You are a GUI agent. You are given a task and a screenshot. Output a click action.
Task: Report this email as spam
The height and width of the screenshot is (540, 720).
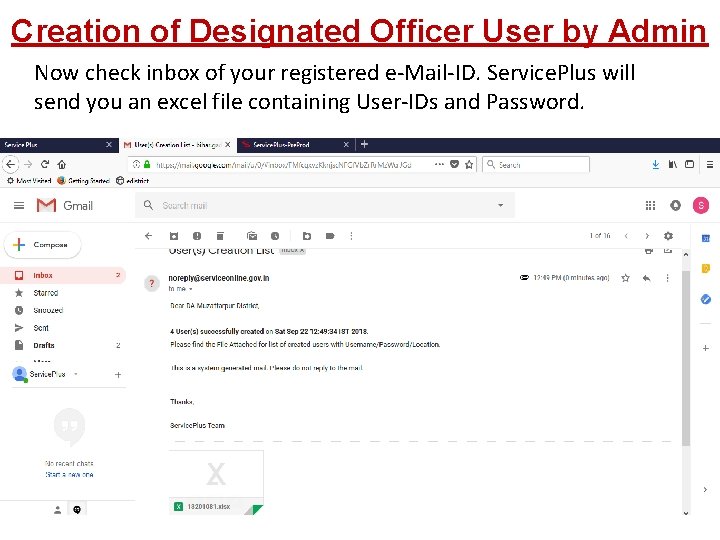point(197,236)
